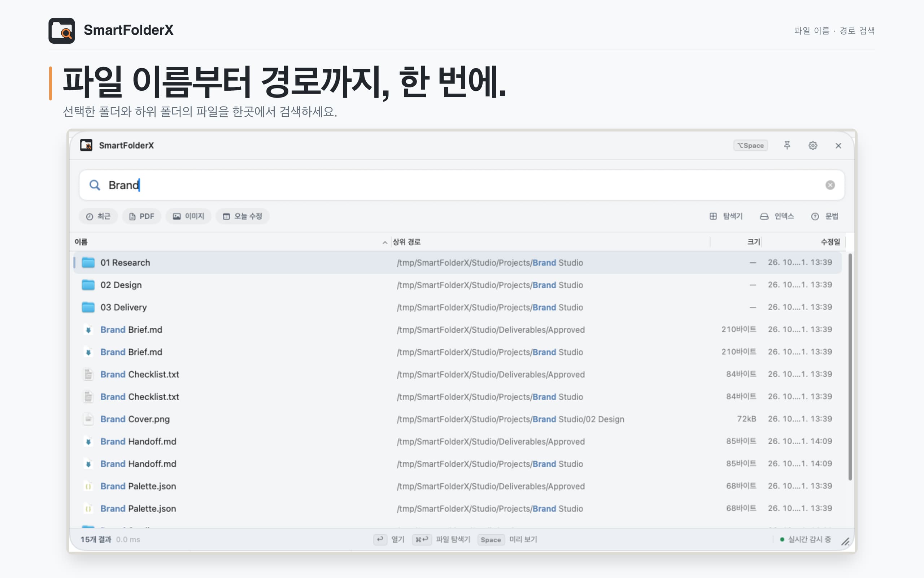Select the 03 Delivery folder icon
The width and height of the screenshot is (924, 578).
[x=88, y=307]
